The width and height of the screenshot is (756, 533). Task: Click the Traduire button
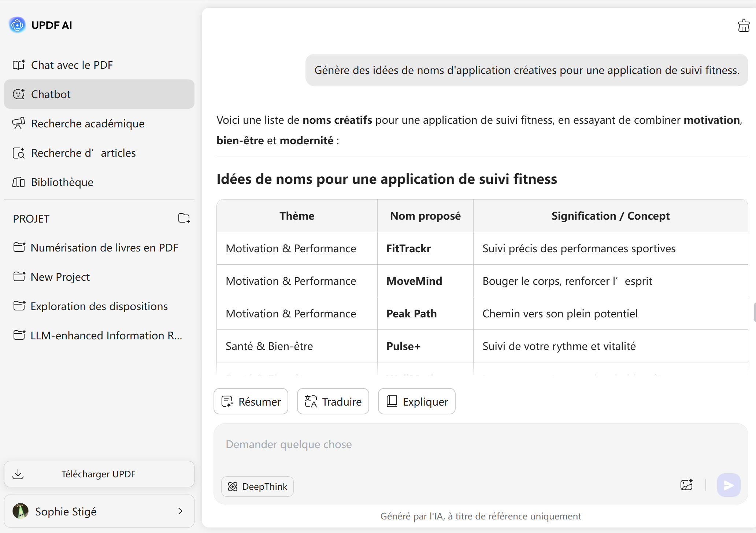pyautogui.click(x=333, y=402)
